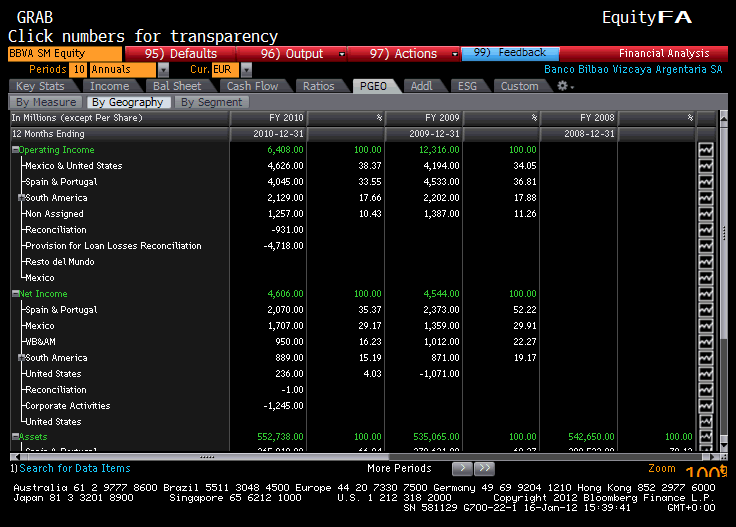Click the double-arrow more periods button

point(484,468)
